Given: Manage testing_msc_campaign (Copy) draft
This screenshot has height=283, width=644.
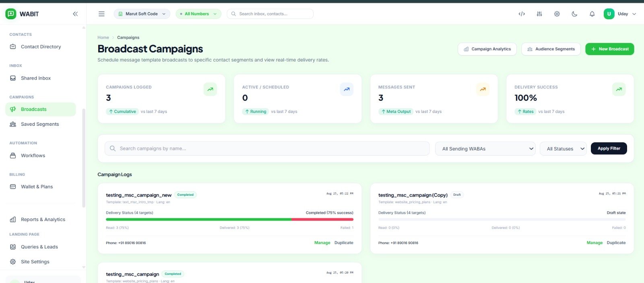Looking at the screenshot, I should (x=594, y=243).
